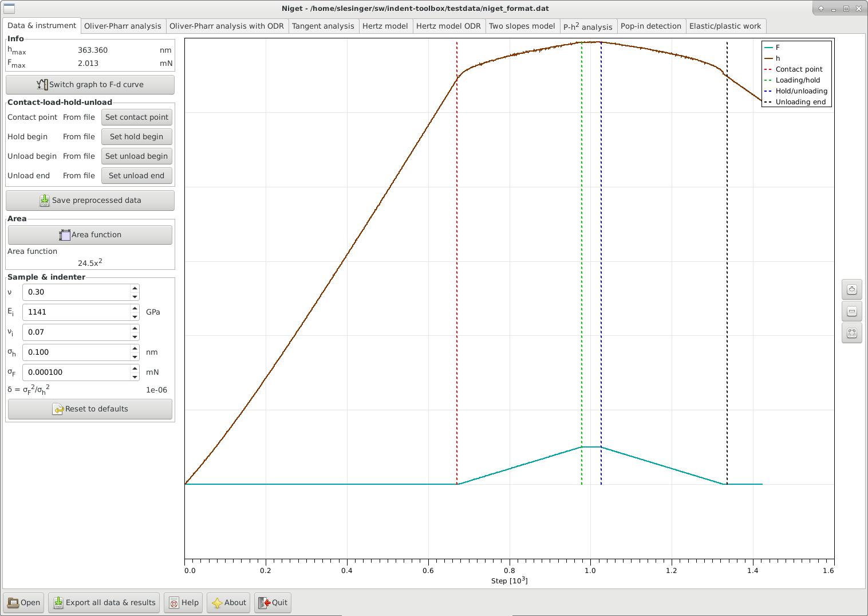The image size is (868, 616).
Task: Click the σh field showing 0.100
Action: [77, 352]
